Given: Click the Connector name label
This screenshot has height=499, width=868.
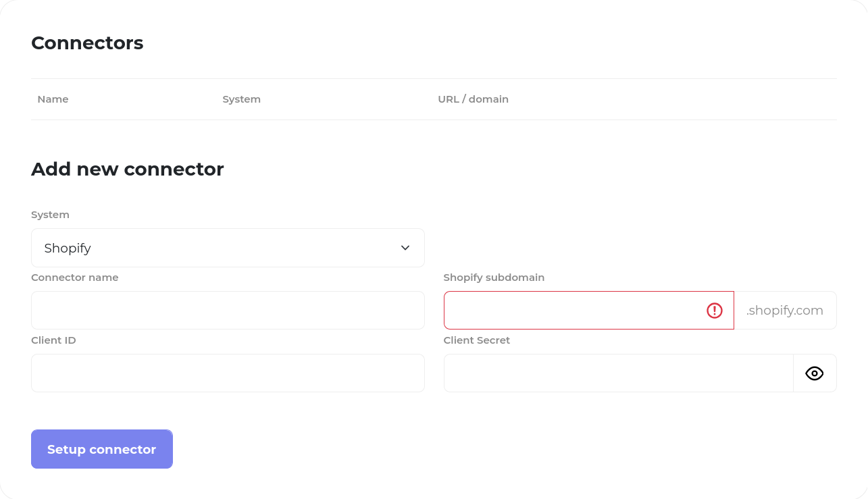Looking at the screenshot, I should pyautogui.click(x=74, y=278).
